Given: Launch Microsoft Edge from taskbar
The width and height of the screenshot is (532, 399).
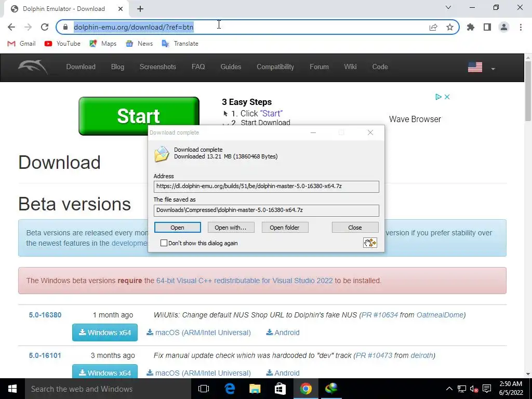Looking at the screenshot, I should [x=230, y=389].
